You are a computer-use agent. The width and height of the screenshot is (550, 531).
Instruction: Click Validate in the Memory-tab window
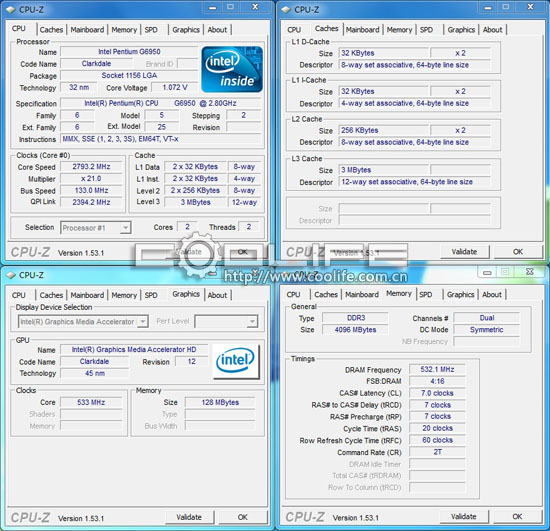(464, 517)
